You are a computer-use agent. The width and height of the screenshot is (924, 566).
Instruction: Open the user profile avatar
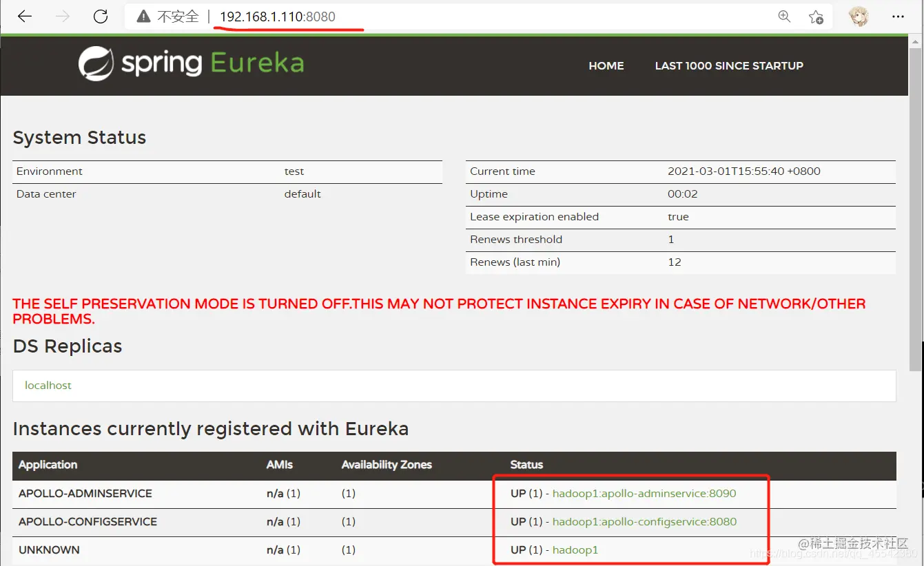coord(859,17)
